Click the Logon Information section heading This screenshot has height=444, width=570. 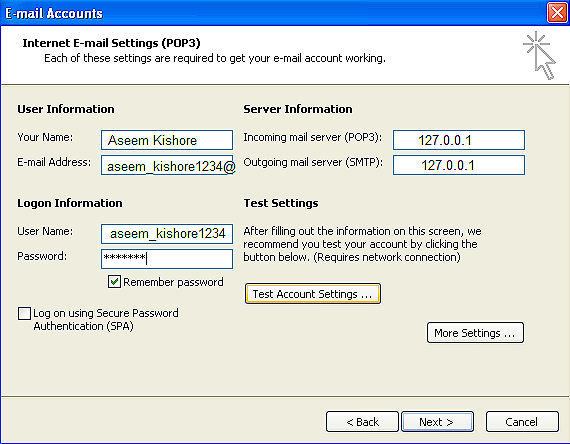coord(70,203)
